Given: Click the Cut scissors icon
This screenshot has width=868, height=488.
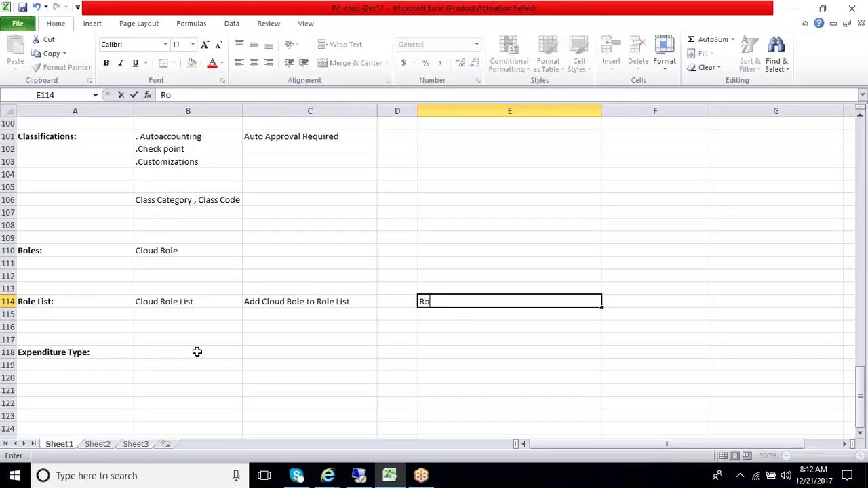Looking at the screenshot, I should 37,39.
